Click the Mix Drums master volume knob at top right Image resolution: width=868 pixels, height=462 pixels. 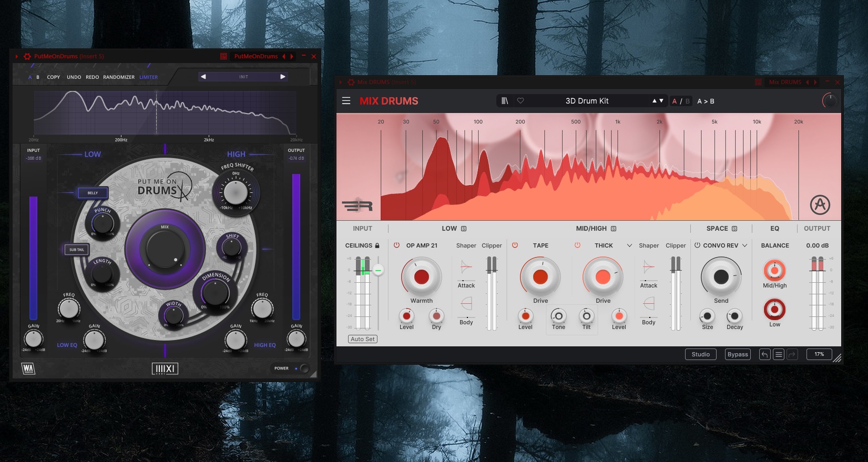[x=829, y=101]
